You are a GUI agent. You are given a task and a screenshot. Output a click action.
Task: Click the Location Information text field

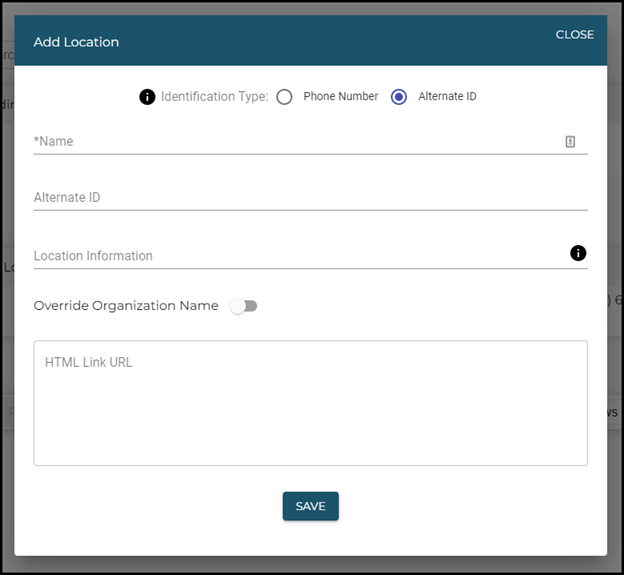point(300,256)
